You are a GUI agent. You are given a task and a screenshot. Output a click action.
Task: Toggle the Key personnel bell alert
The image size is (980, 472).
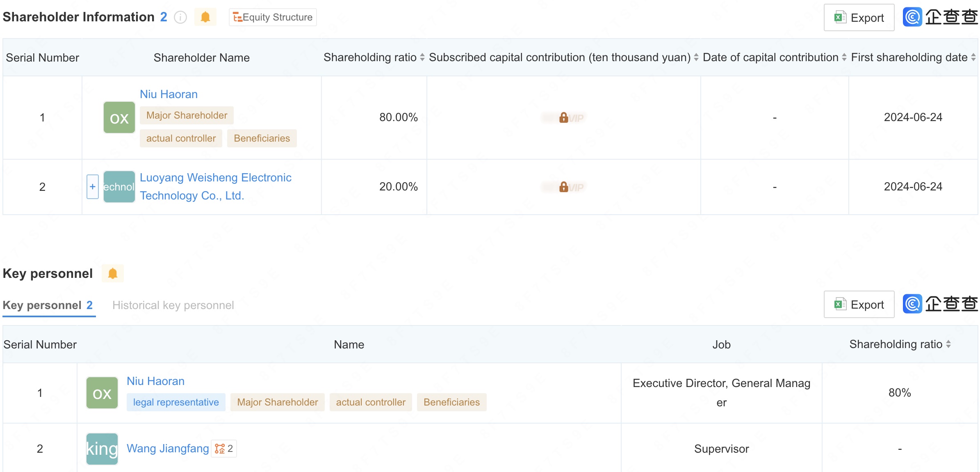point(113,273)
